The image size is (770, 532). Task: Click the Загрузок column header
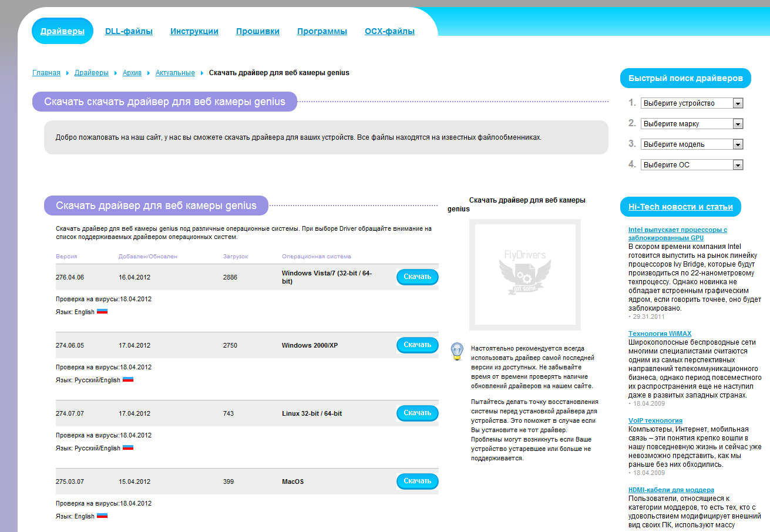pyautogui.click(x=236, y=257)
